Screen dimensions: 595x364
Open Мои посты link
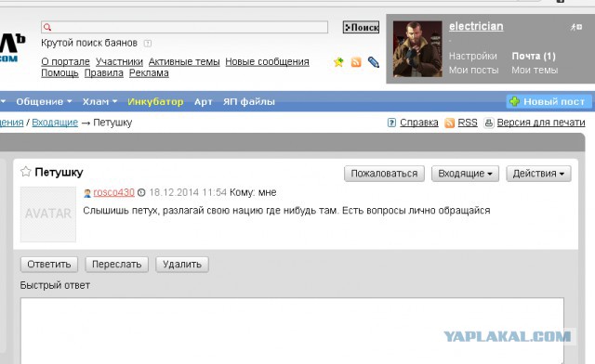473,71
